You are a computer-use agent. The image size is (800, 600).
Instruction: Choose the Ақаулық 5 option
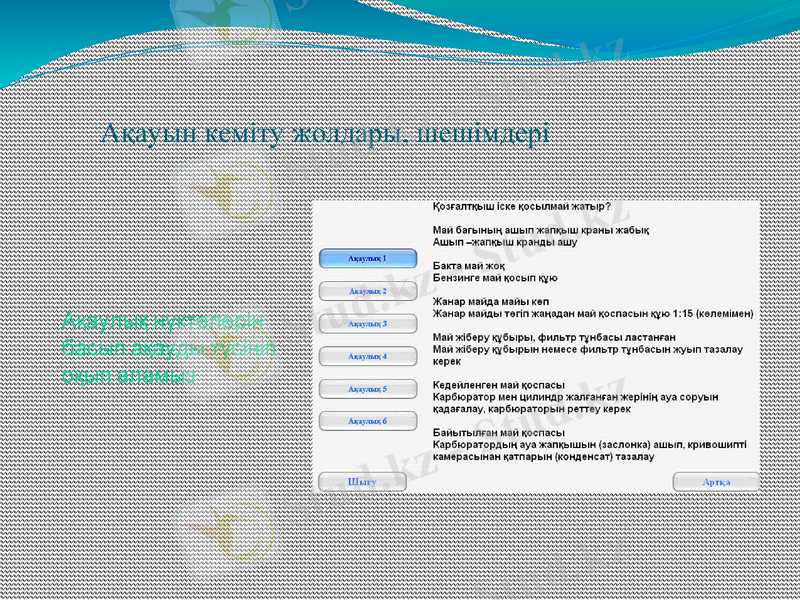[368, 390]
